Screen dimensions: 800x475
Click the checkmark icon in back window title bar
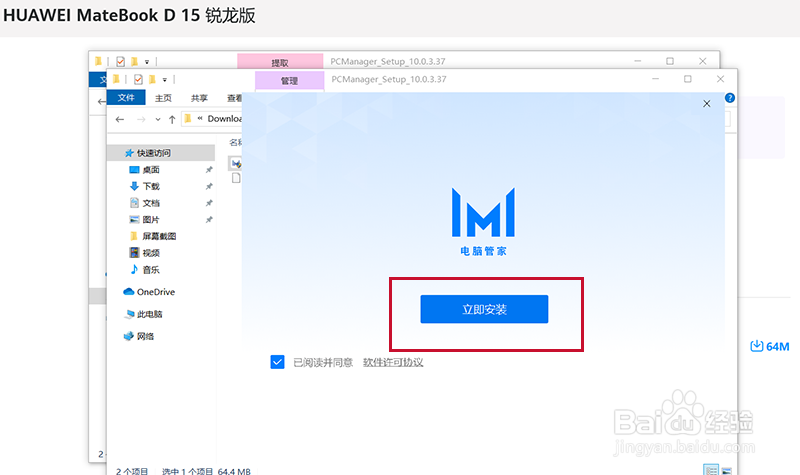(x=120, y=62)
